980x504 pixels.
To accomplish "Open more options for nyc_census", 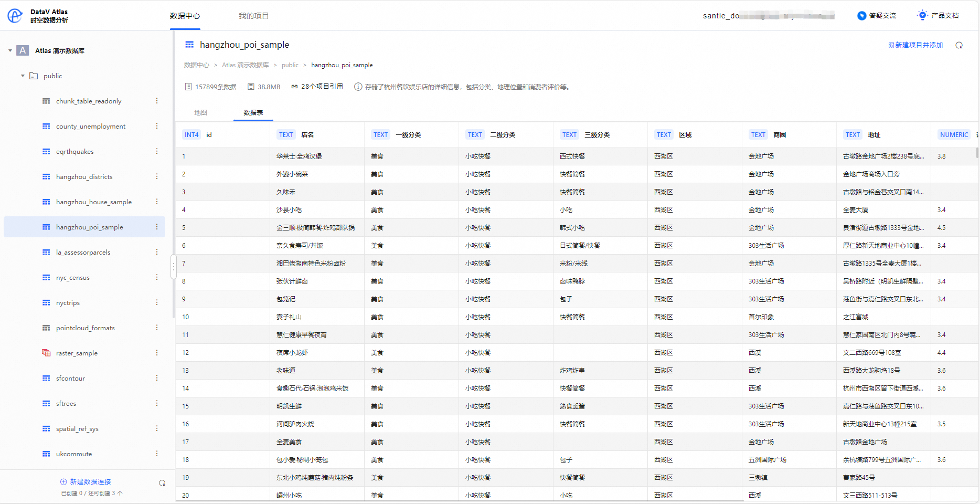I will click(157, 277).
